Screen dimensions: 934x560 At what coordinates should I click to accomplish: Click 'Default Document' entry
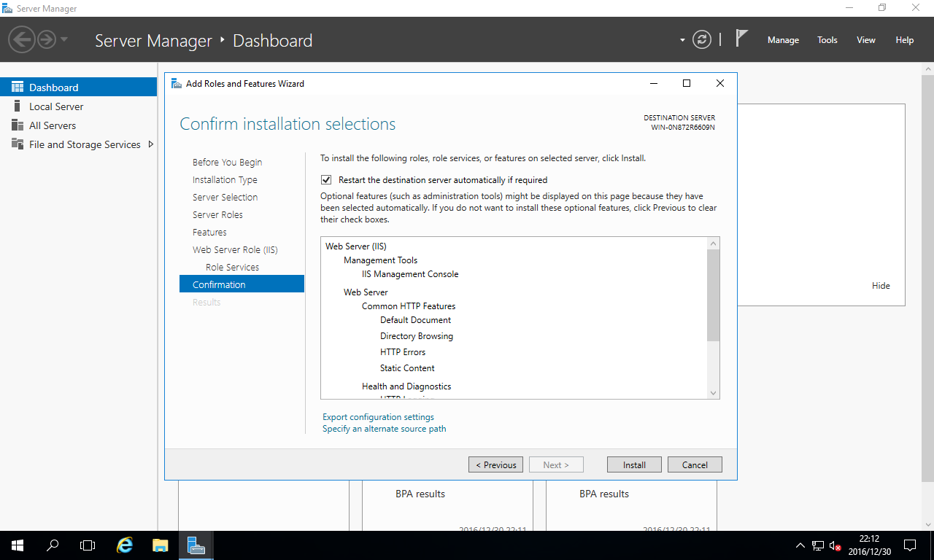(415, 320)
